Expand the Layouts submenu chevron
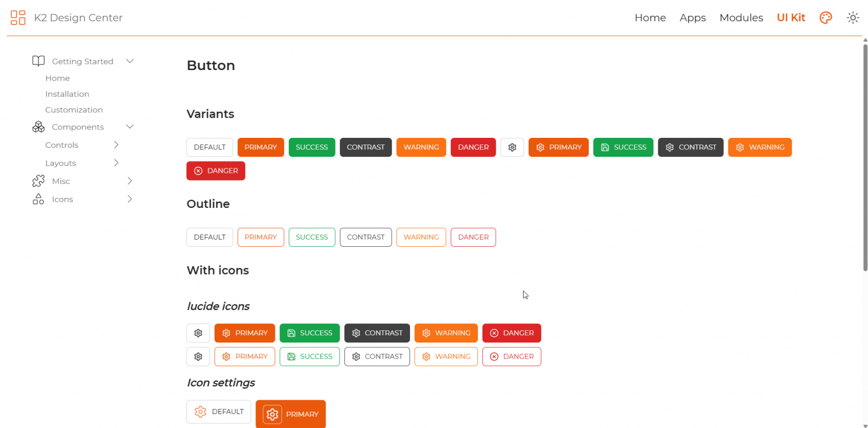 [x=116, y=163]
